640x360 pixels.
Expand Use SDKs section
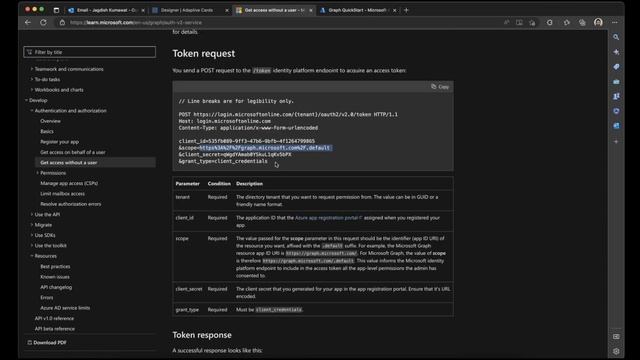tap(32, 235)
